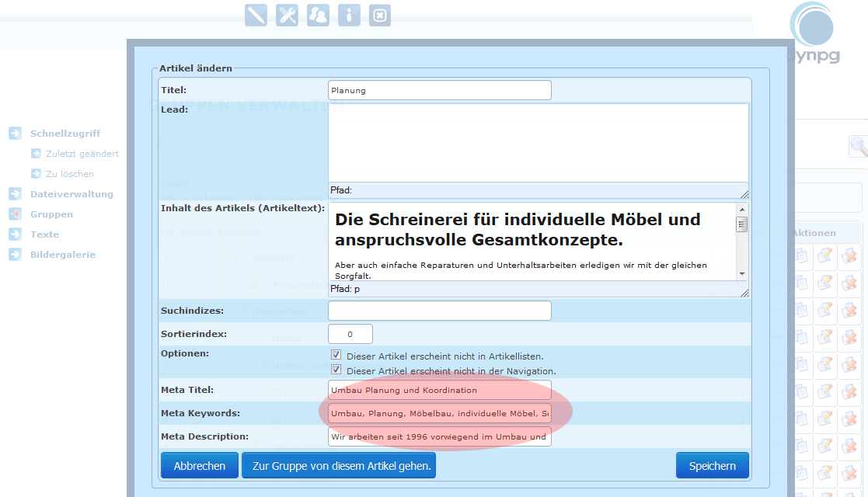The height and width of the screenshot is (497, 868).
Task: Click resize handle of the Lead editor
Action: tap(744, 193)
